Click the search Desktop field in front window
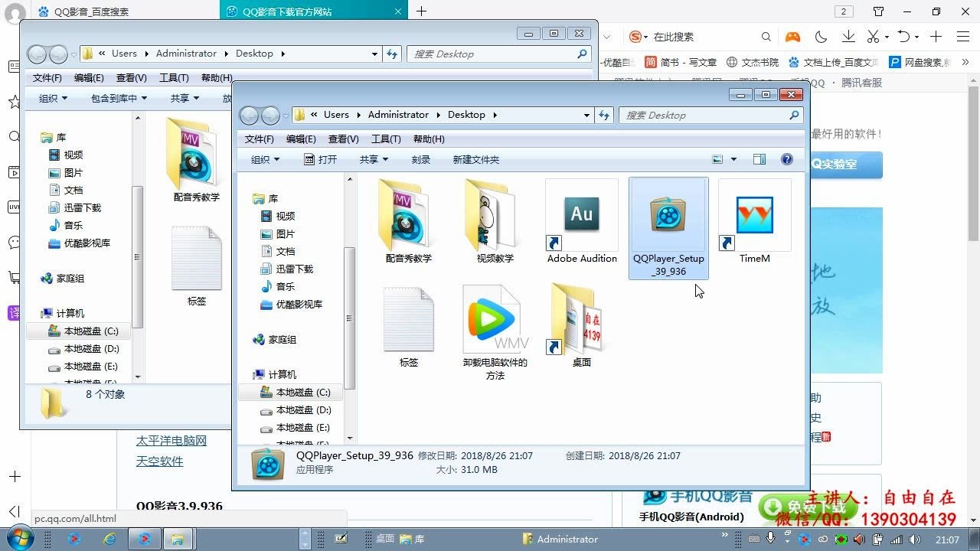980x551 pixels. (x=709, y=115)
